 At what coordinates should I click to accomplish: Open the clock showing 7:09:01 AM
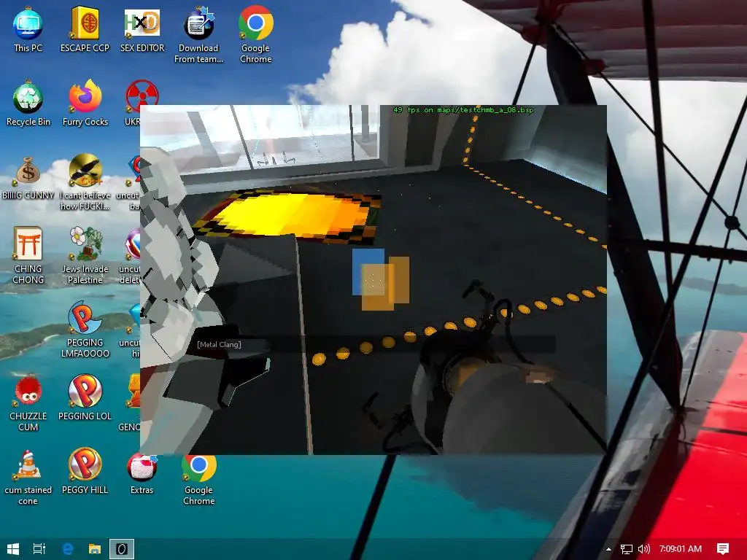pos(681,549)
